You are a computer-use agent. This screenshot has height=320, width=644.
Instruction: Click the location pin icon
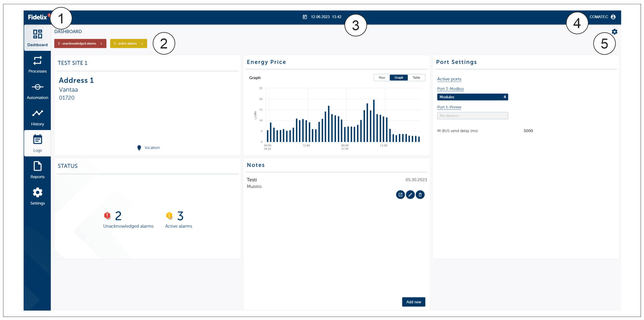pyautogui.click(x=139, y=148)
